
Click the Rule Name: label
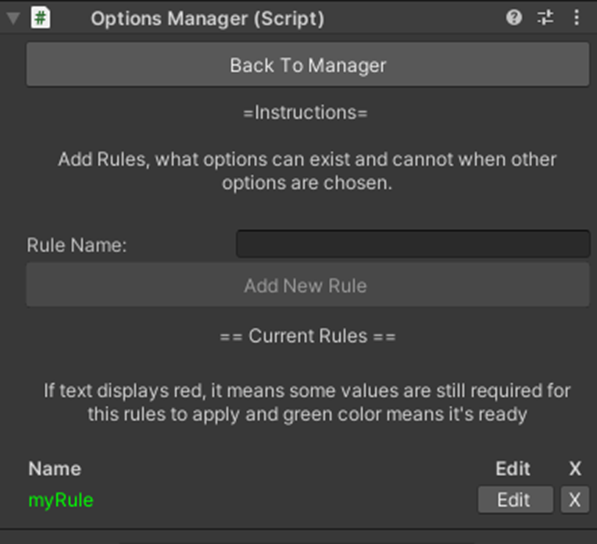pos(77,245)
